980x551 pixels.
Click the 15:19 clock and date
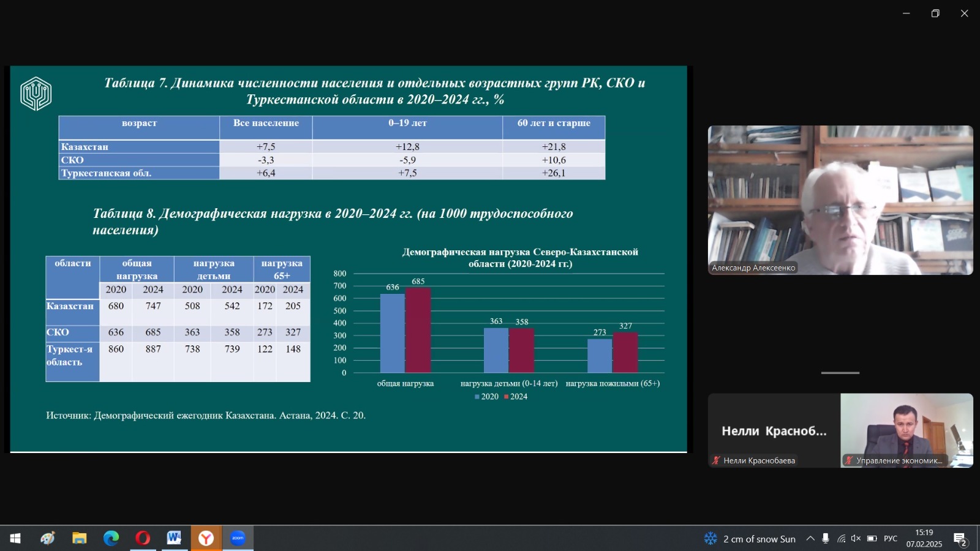pos(924,538)
